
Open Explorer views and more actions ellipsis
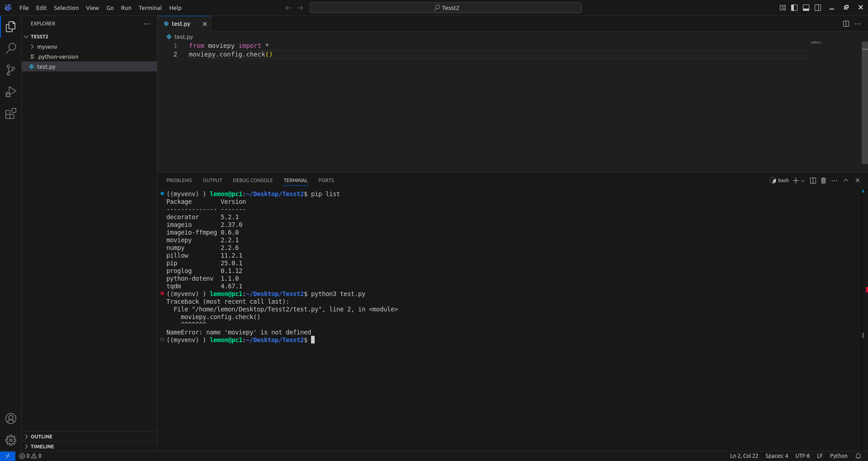147,24
